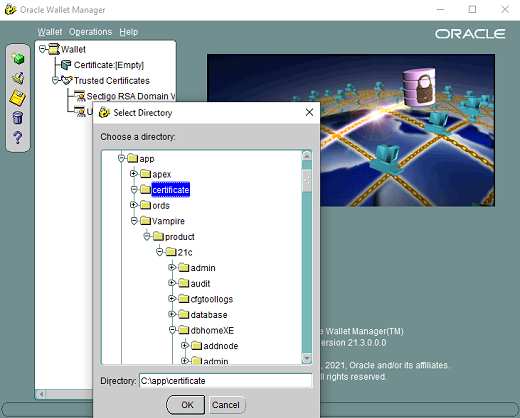Screen dimensions: 520x418
Task: Click the Directory path input field
Action: tap(226, 381)
